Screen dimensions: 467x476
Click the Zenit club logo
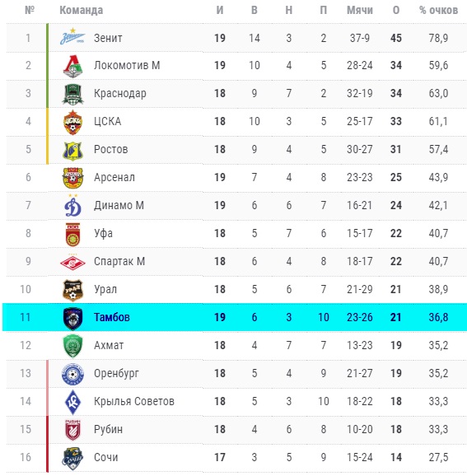[72, 36]
